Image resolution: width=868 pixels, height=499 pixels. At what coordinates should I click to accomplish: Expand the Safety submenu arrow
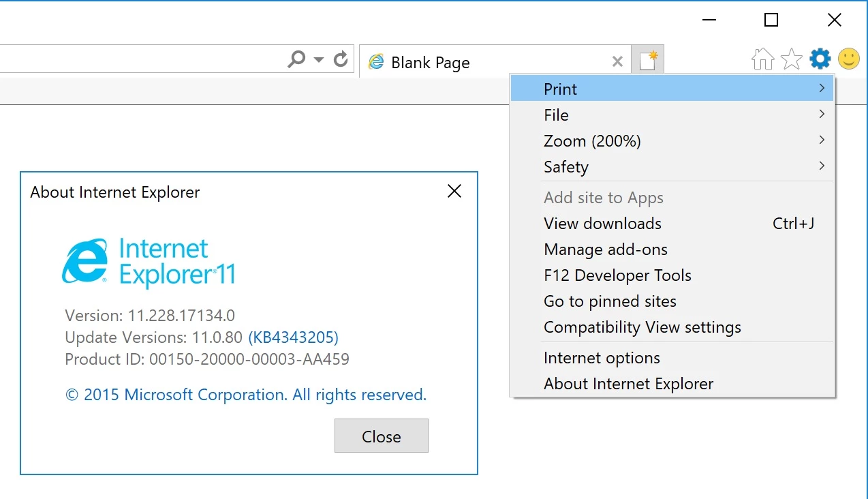822,166
